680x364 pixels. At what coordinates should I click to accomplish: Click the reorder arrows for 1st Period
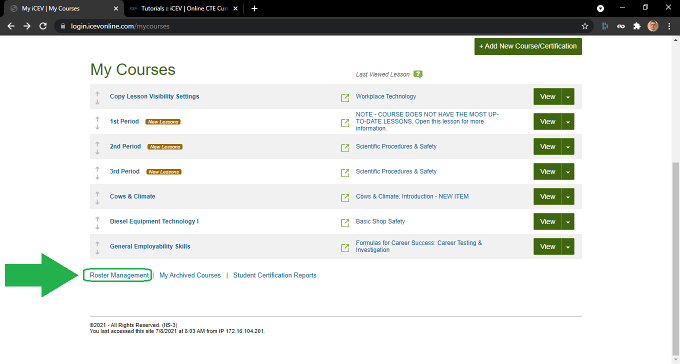coord(97,123)
